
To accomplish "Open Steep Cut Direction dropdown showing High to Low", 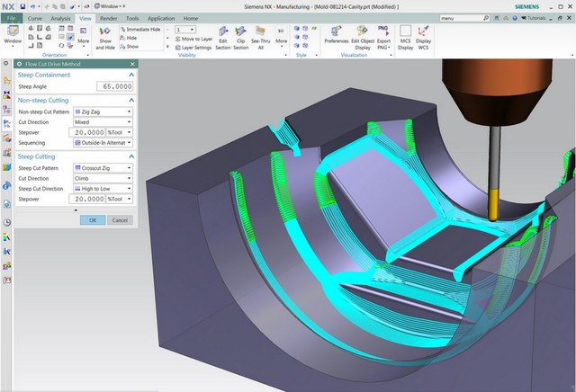I will [x=103, y=188].
